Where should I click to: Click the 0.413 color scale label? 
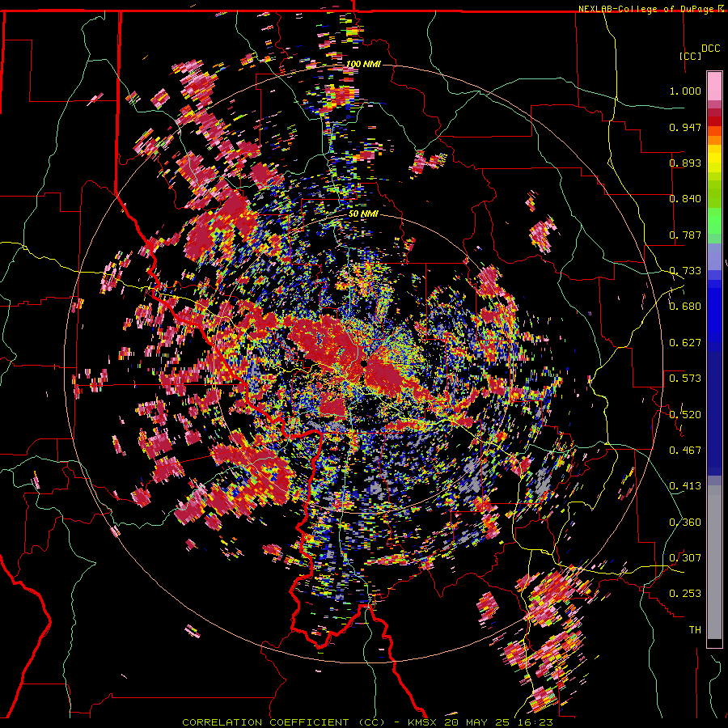coord(685,486)
